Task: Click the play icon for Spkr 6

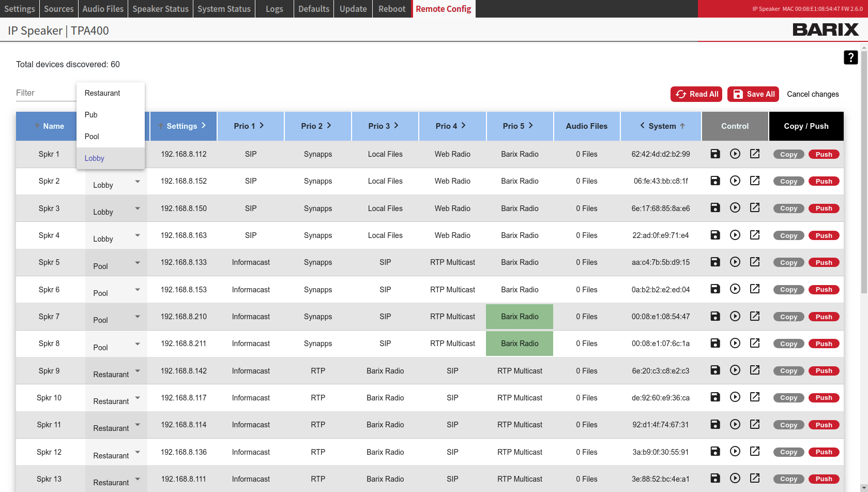Action: click(x=735, y=289)
